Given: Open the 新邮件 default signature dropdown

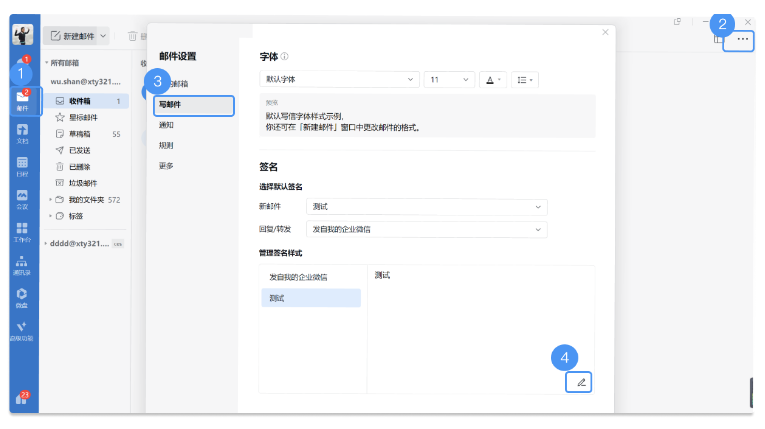Looking at the screenshot, I should pos(427,207).
